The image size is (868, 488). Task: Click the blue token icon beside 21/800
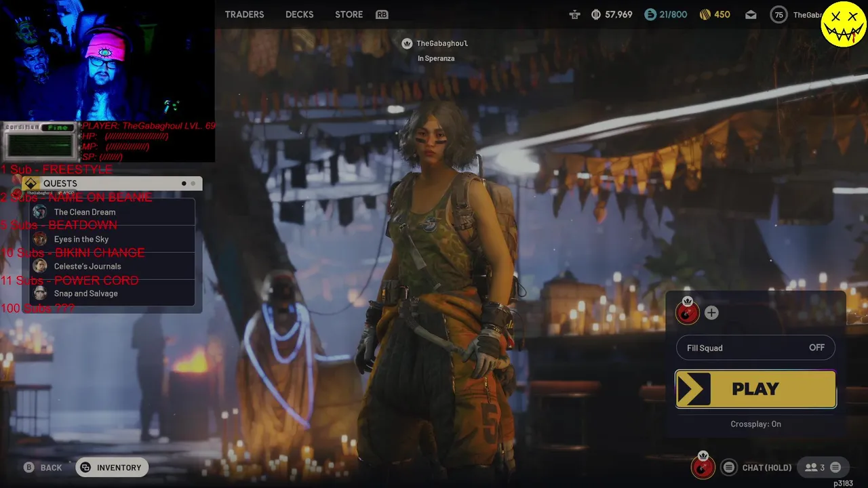tap(650, 14)
